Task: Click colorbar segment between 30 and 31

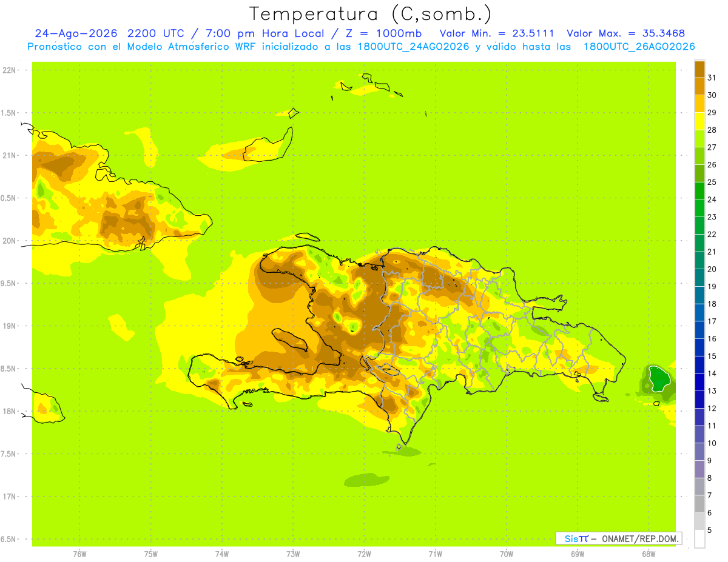Action: point(699,85)
